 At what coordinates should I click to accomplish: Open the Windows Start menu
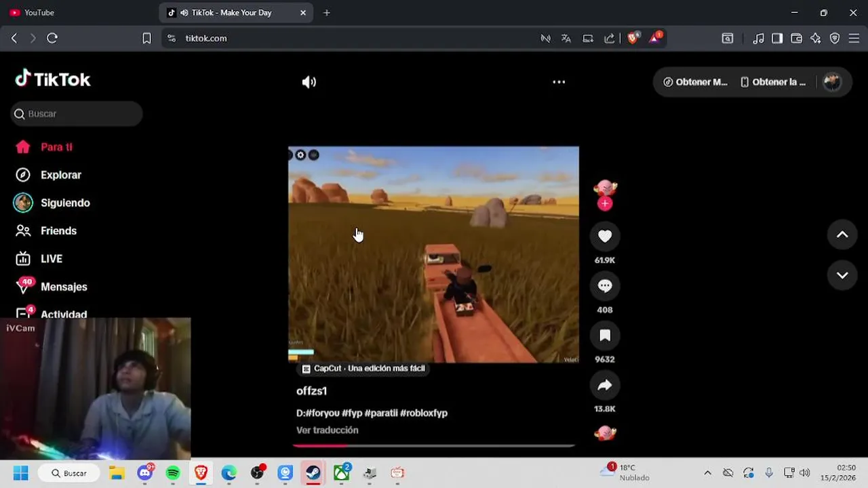click(21, 473)
